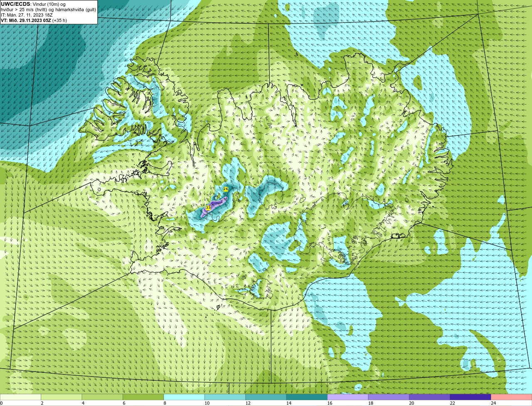Click the 'VT: Mið. 29.11.2023 05Z' line

click(x=34, y=20)
